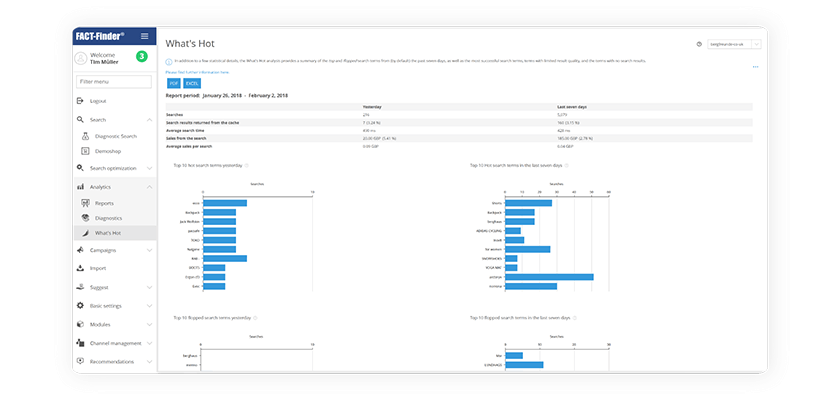Export the report with the EXCEL button
Viewport: 840px width, 400px height.
192,84
